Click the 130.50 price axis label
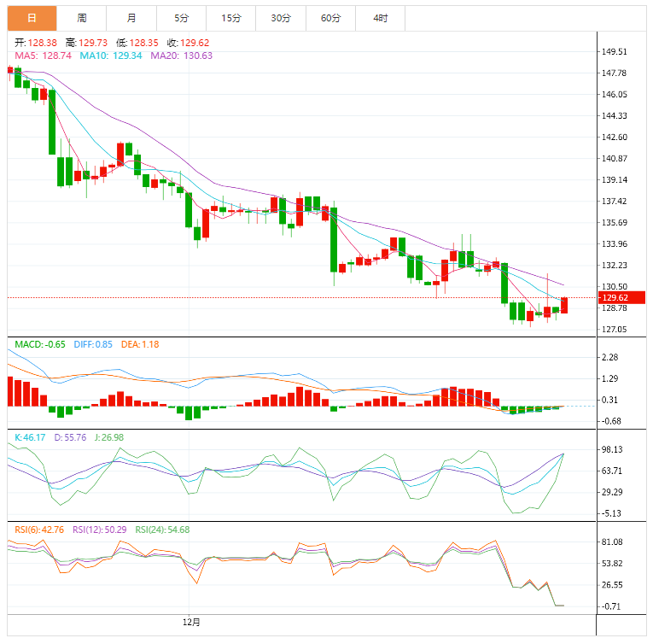The width and height of the screenshot is (653, 644). pos(615,286)
